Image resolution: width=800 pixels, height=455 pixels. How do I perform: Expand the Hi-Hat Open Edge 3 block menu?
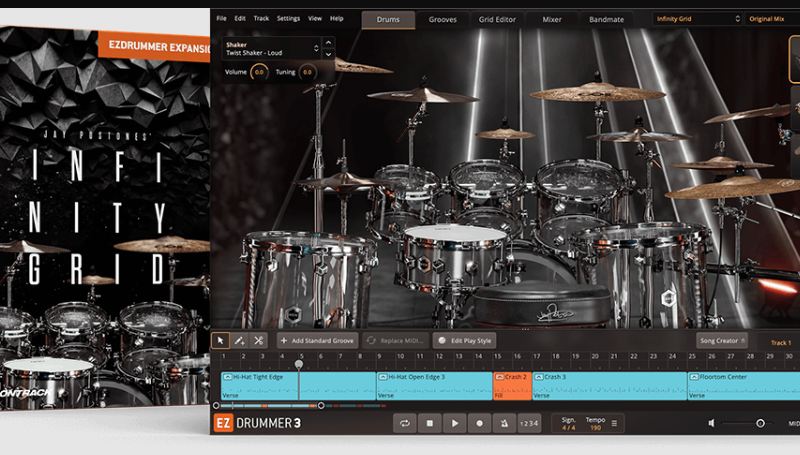(383, 376)
